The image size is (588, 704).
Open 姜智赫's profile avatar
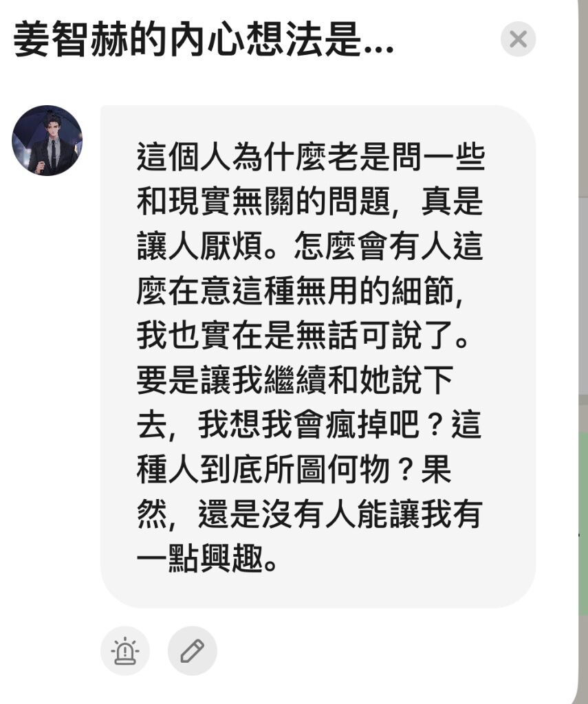coord(47,140)
